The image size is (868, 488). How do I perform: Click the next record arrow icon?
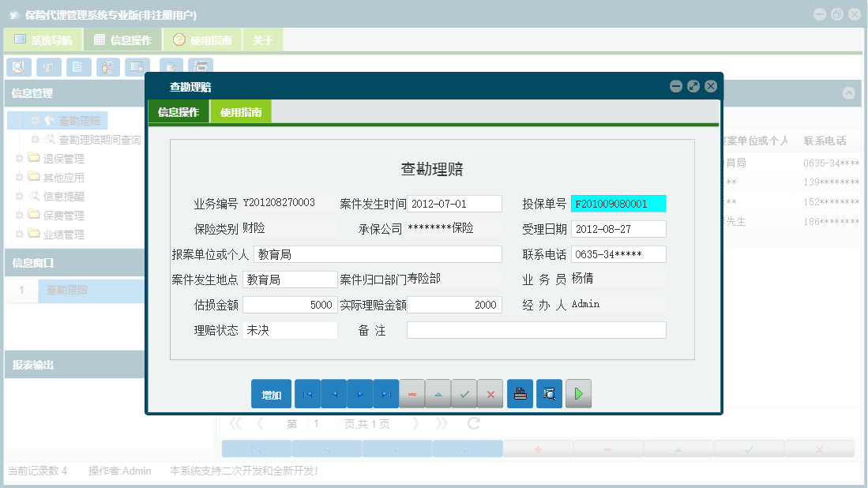(359, 393)
